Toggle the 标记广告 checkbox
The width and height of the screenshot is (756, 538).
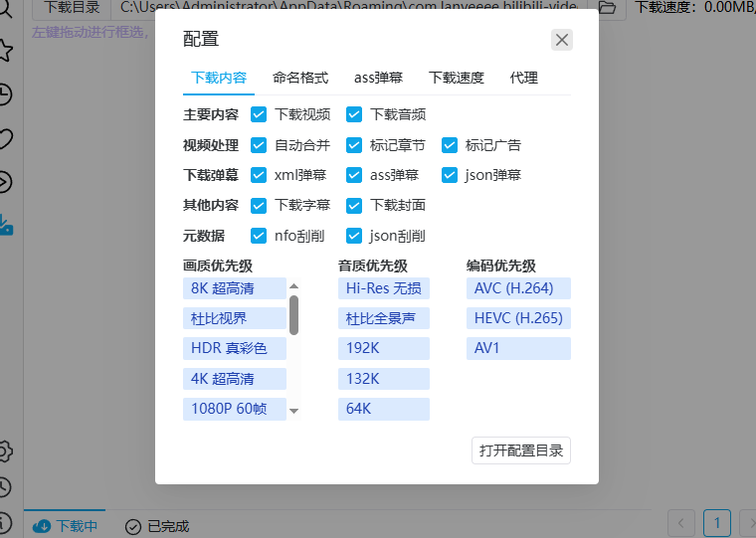coord(450,145)
